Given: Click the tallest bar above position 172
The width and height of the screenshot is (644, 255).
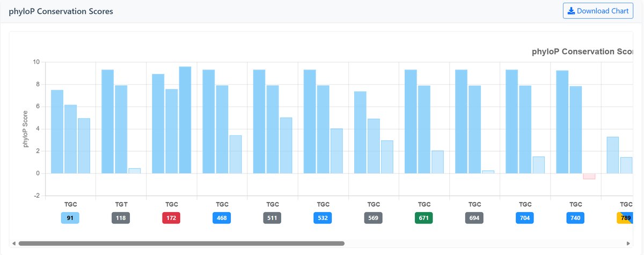Looking at the screenshot, I should tap(185, 120).
